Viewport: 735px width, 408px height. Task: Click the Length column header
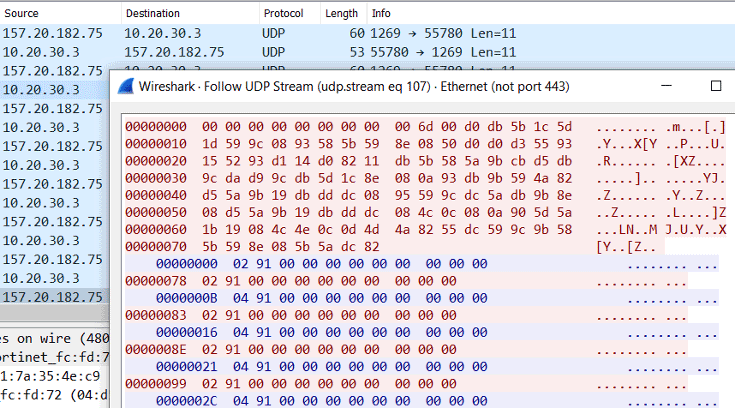click(x=343, y=14)
